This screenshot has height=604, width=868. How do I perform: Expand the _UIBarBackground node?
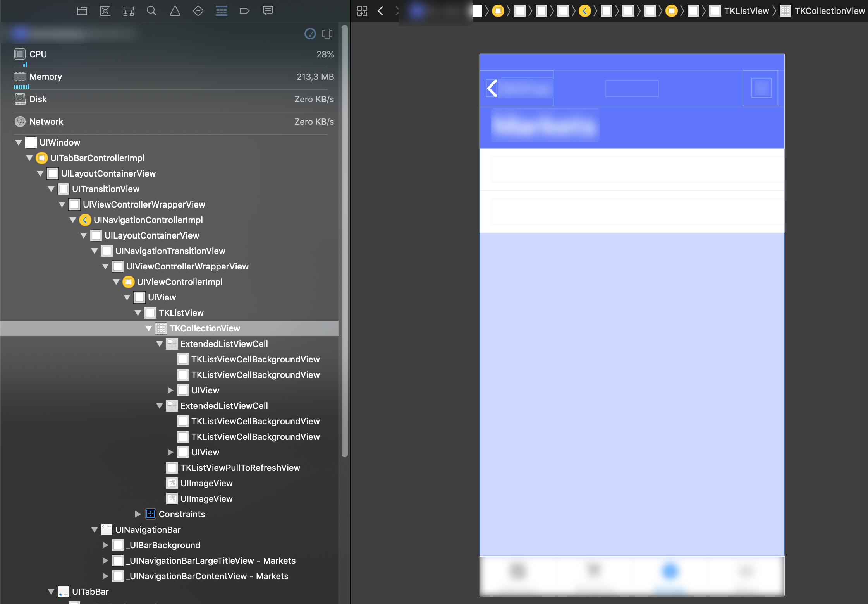[x=105, y=545]
